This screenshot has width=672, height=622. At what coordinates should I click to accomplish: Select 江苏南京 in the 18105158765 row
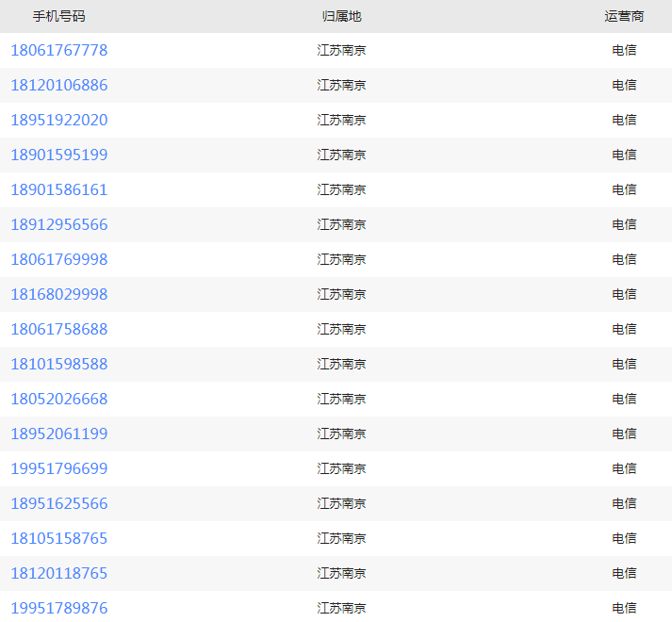[341, 539]
